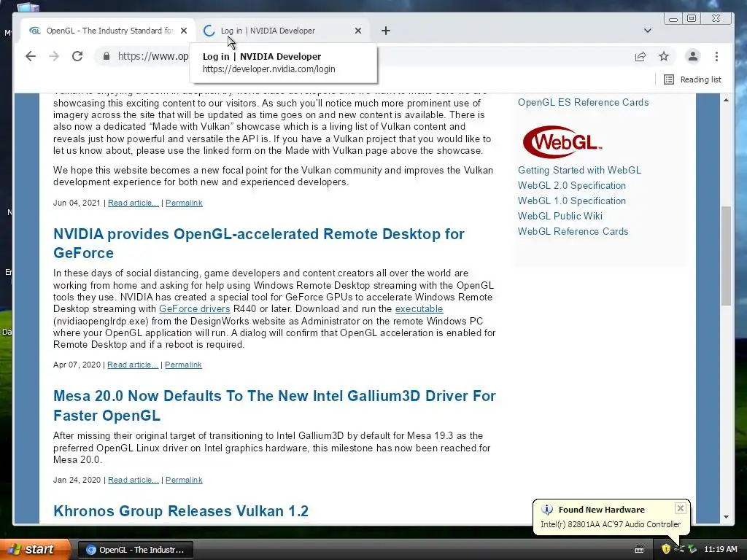Viewport: 747px width, 560px height.
Task: Select OpenGL Chrome taskbar button
Action: click(135, 550)
